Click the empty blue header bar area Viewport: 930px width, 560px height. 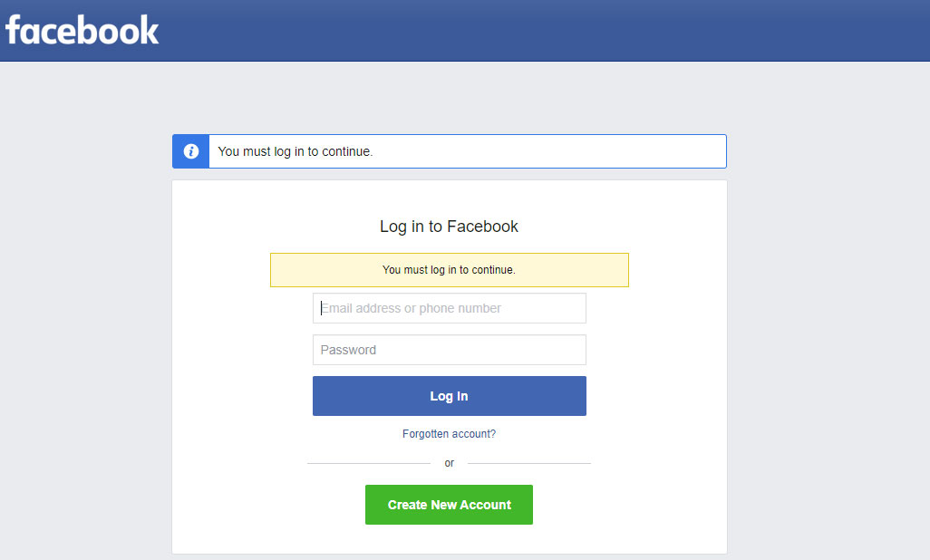pos(544,30)
